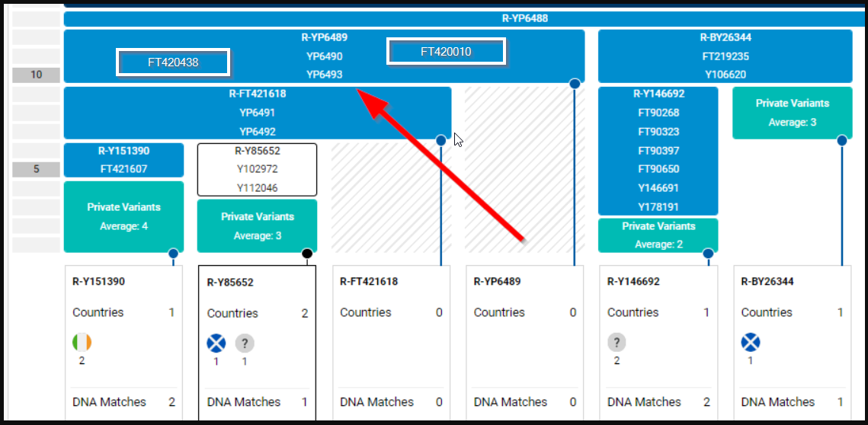Click the FT420438 label box
Image resolution: width=868 pixels, height=425 pixels.
(x=173, y=62)
